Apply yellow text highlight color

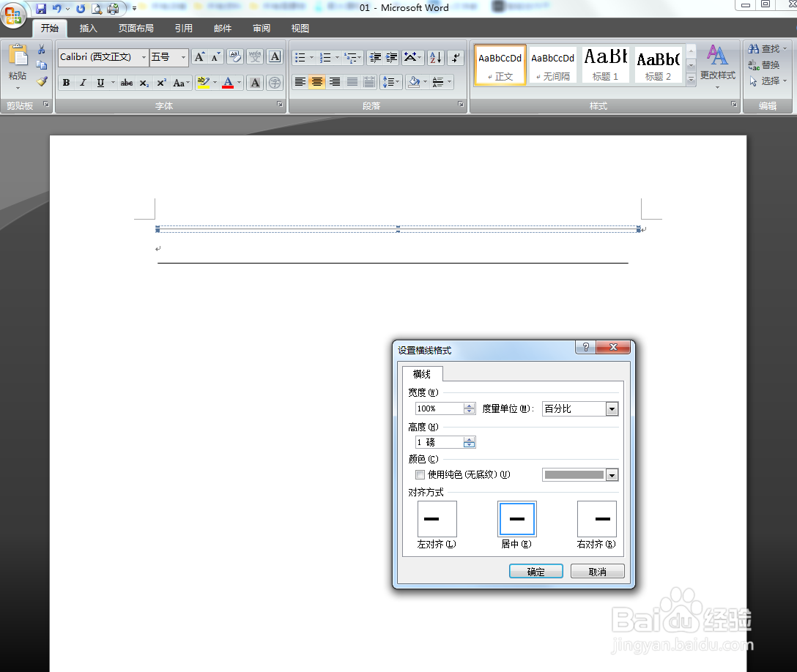(x=204, y=82)
